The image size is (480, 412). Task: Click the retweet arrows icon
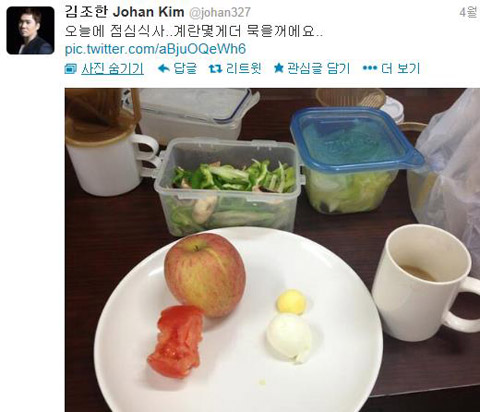pos(215,69)
